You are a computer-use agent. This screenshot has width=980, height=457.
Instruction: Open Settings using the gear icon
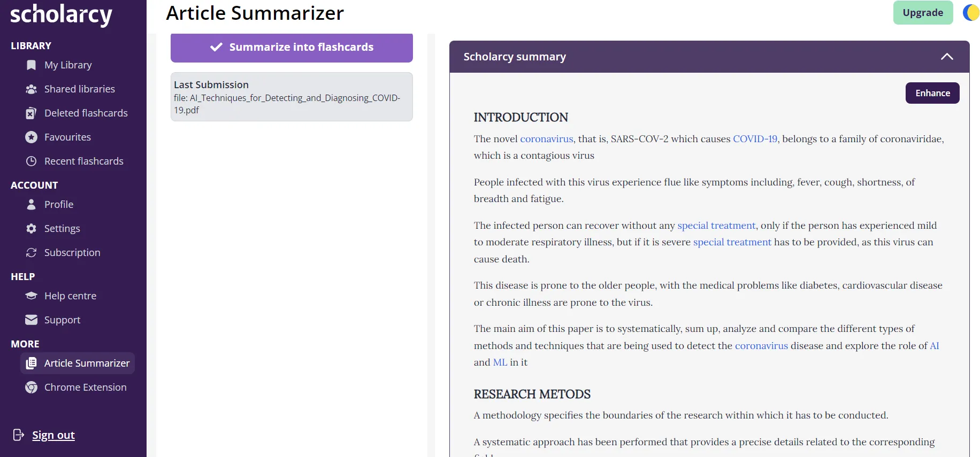(x=31, y=228)
